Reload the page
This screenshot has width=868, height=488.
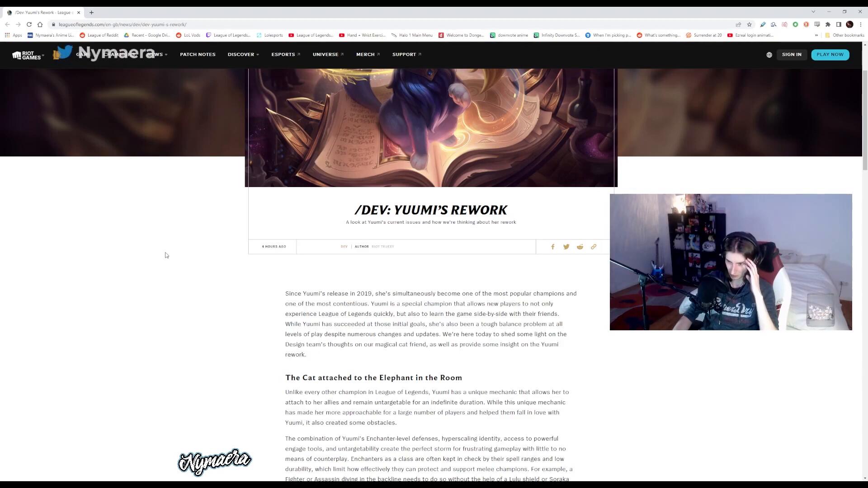tap(29, 24)
